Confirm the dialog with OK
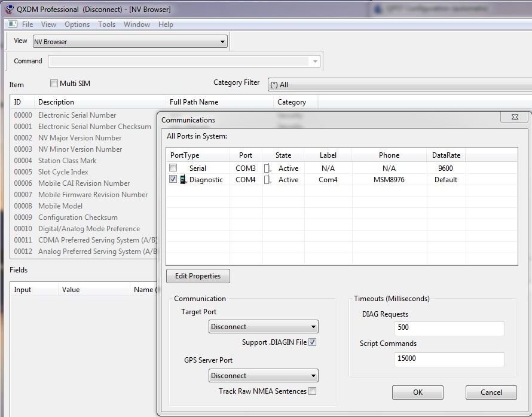The image size is (532, 417). (418, 393)
